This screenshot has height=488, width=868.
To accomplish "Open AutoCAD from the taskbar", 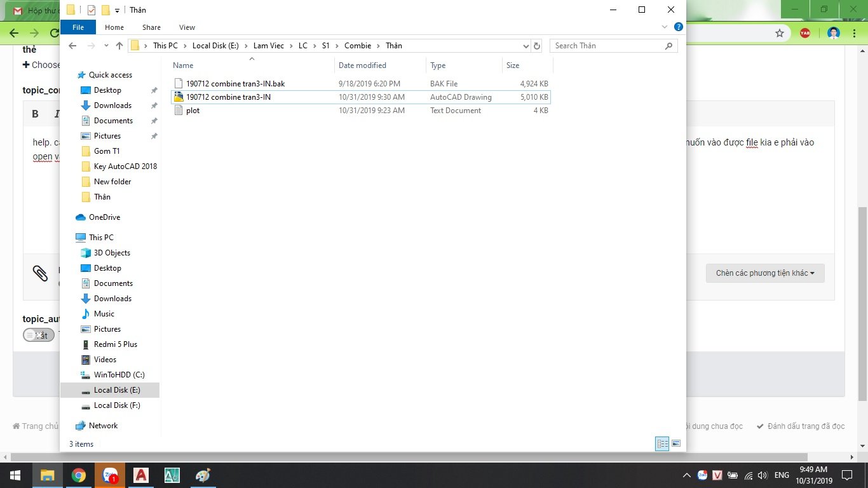I will tap(140, 475).
